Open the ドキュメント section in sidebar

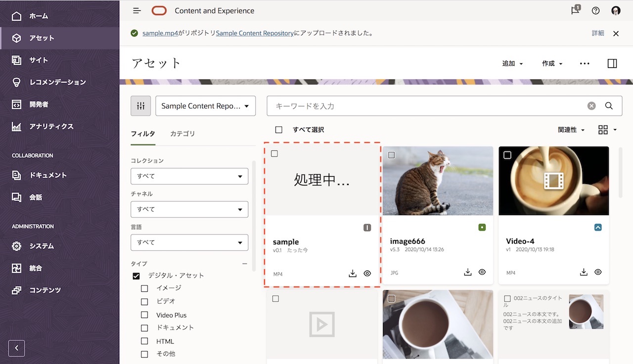coord(16,175)
